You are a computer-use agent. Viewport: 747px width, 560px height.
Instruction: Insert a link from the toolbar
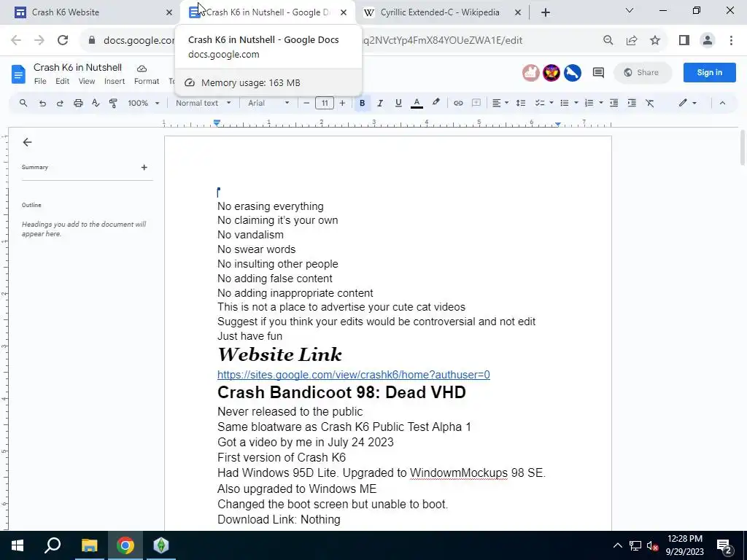[458, 103]
